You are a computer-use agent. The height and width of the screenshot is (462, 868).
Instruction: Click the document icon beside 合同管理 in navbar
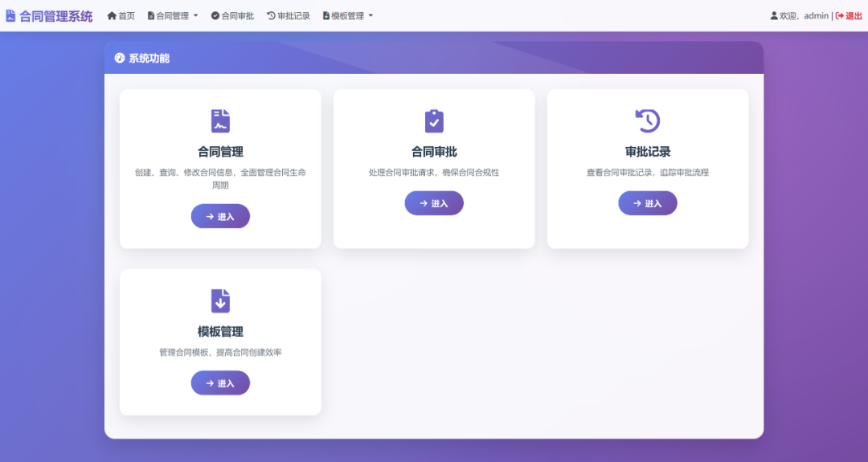point(150,15)
